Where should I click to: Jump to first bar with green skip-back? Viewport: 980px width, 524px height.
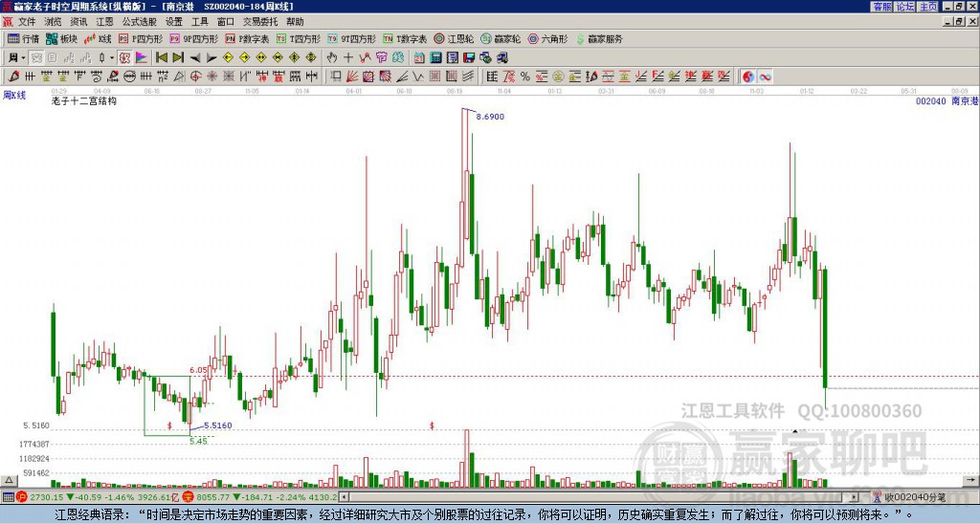click(x=161, y=58)
